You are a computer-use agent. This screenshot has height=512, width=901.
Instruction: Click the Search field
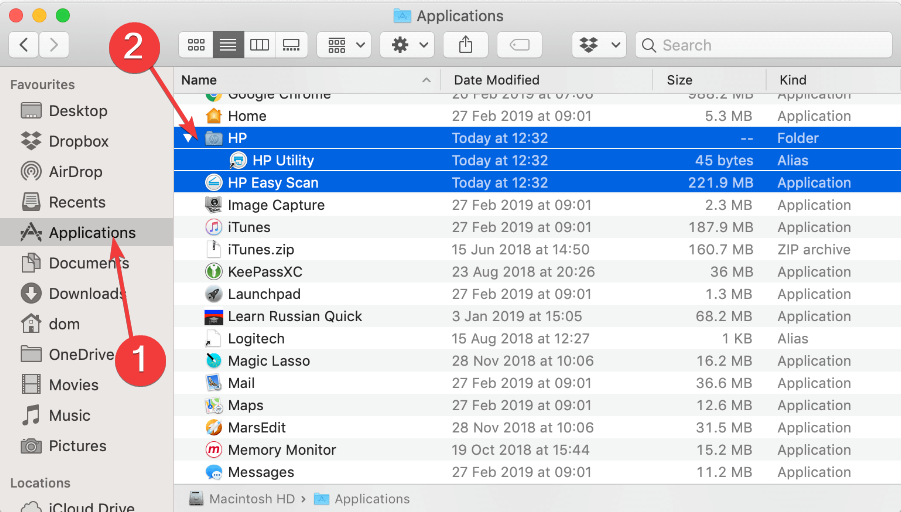click(764, 45)
